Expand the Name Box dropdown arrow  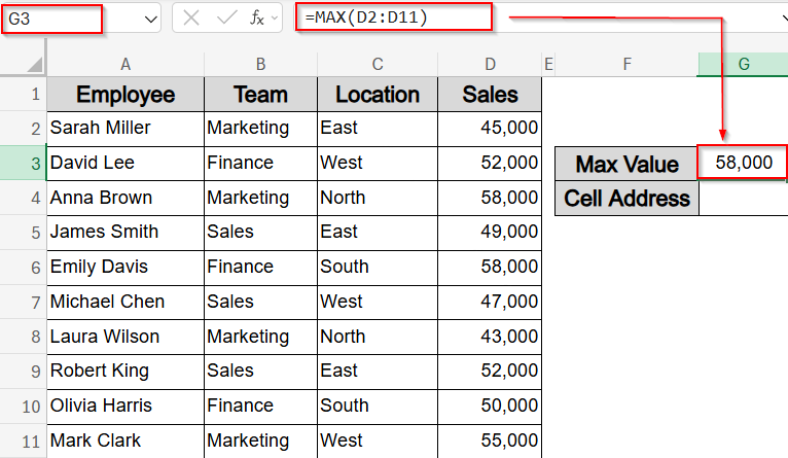coord(150,19)
